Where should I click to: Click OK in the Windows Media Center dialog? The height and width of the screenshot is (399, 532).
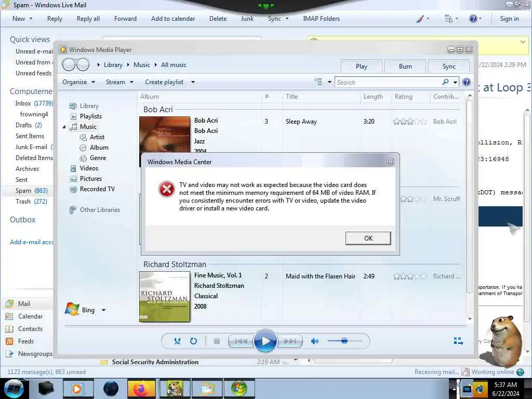click(368, 238)
